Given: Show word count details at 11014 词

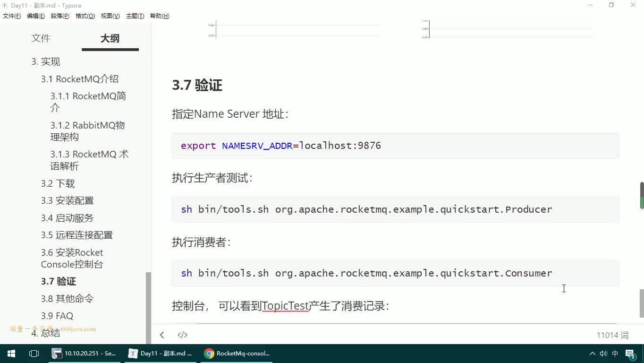Looking at the screenshot, I should click(612, 335).
